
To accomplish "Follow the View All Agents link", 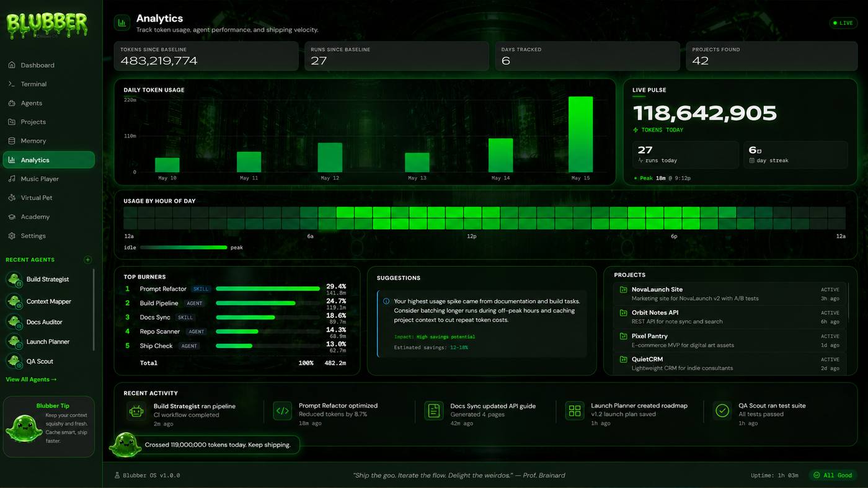I will [x=31, y=379].
